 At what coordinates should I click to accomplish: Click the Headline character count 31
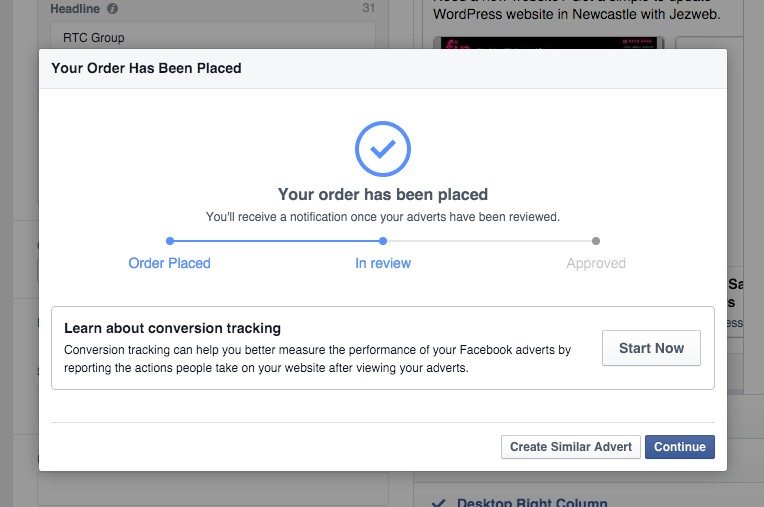click(x=368, y=9)
